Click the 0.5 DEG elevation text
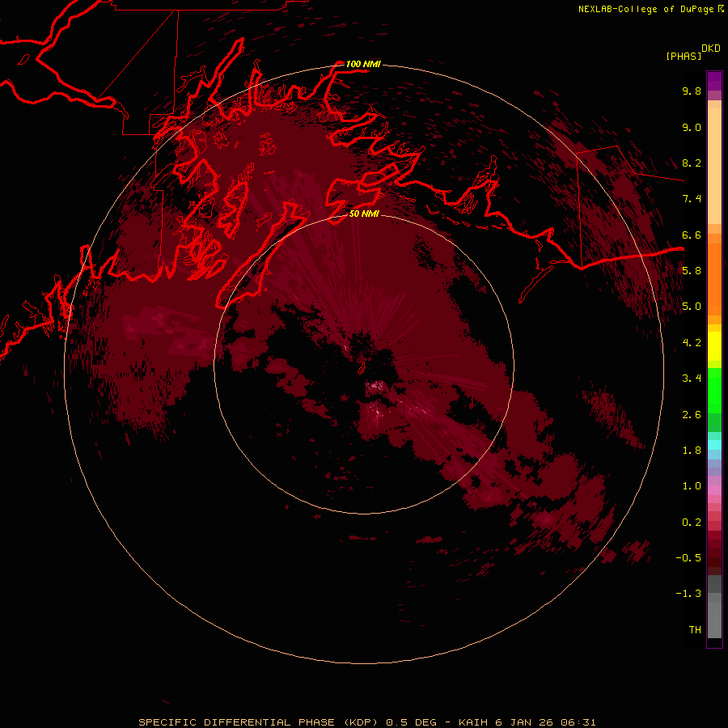Viewport: 728px width, 728px height. point(412,722)
